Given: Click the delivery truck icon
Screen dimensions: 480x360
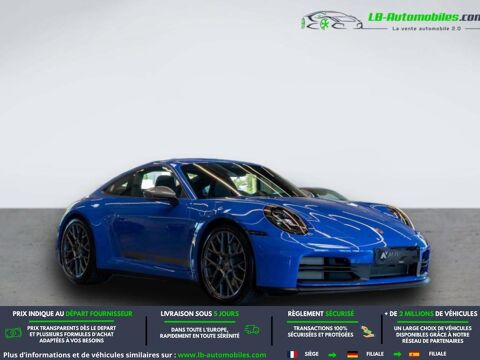Looking at the screenshot, I should point(252,330).
